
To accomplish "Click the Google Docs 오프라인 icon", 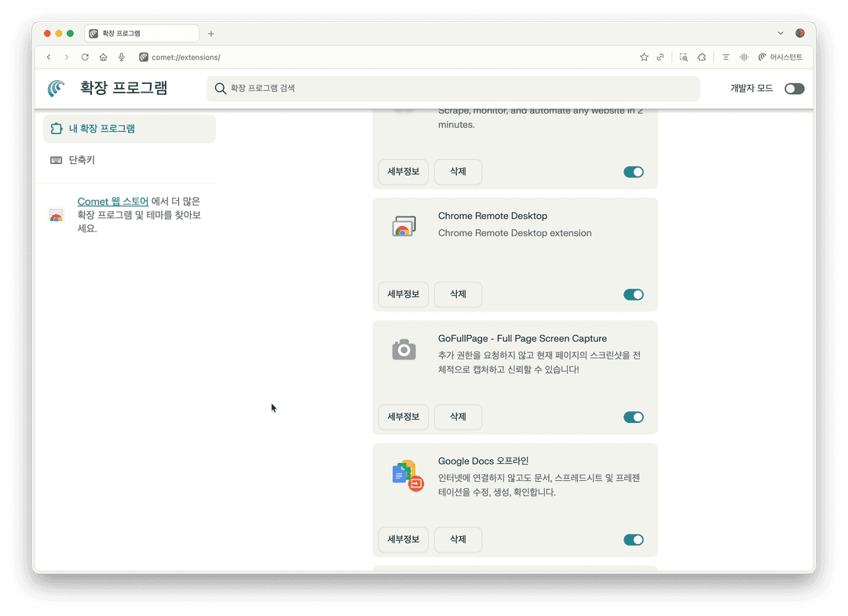I will coord(408,476).
